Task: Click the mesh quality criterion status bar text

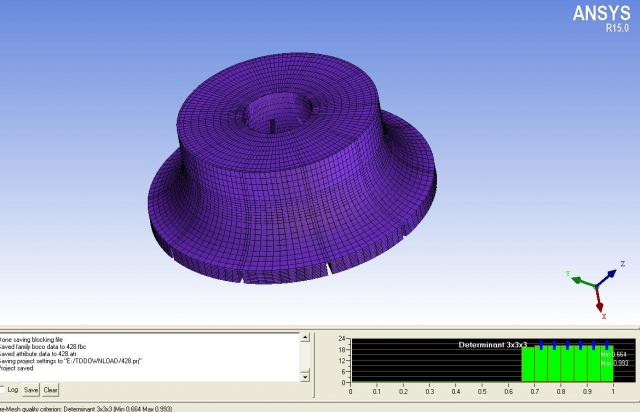Action: pos(100,408)
